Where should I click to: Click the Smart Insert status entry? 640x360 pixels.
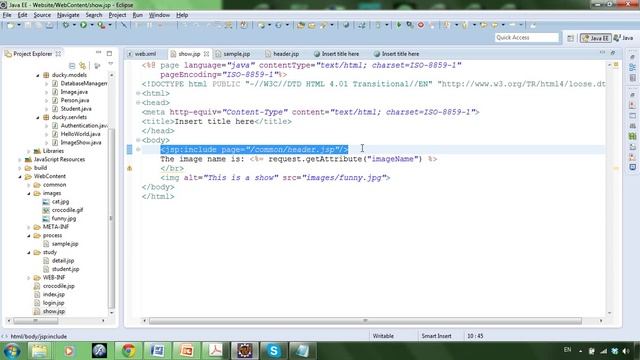436,336
